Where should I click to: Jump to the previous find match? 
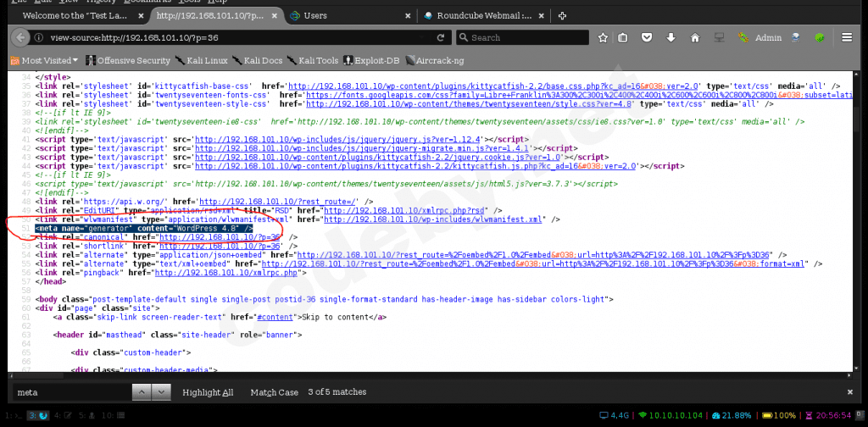[x=141, y=392]
